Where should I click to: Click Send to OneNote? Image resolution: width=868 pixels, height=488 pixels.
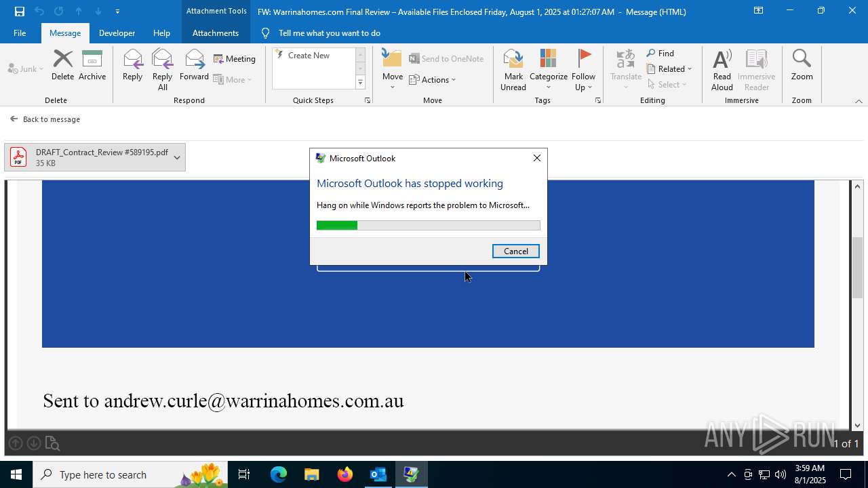(x=446, y=59)
